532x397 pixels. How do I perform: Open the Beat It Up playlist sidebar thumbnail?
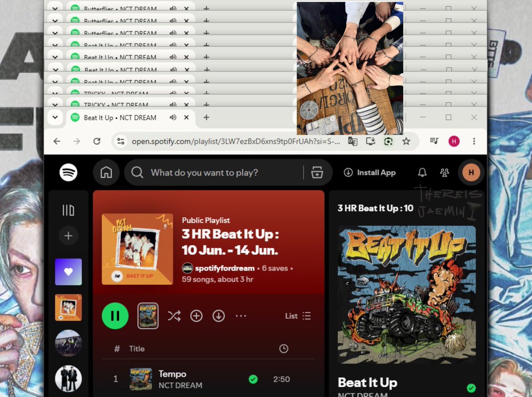[68, 307]
